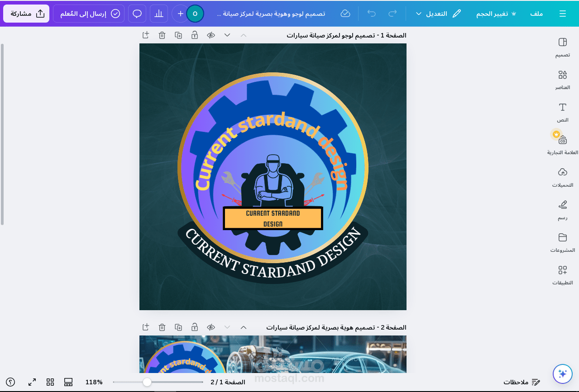The image size is (579, 392).
Task: Open the التطبيقات apps panel
Action: [x=563, y=275]
